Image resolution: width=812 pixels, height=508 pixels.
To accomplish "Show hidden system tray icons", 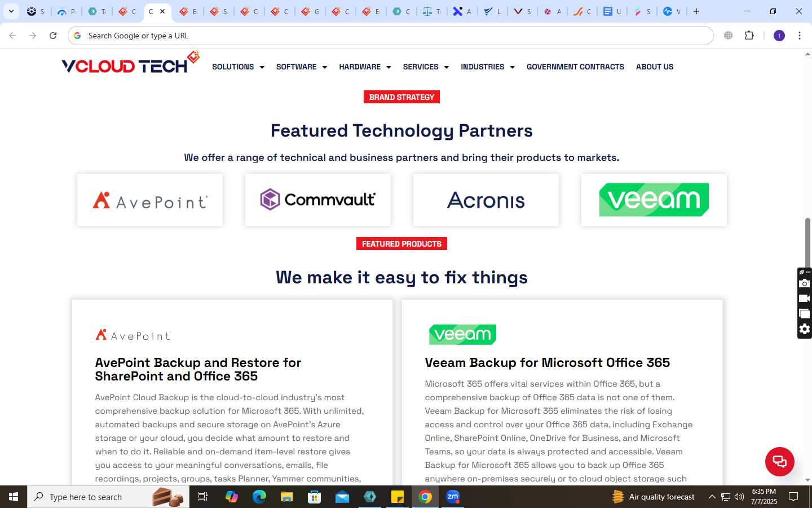I will [712, 497].
